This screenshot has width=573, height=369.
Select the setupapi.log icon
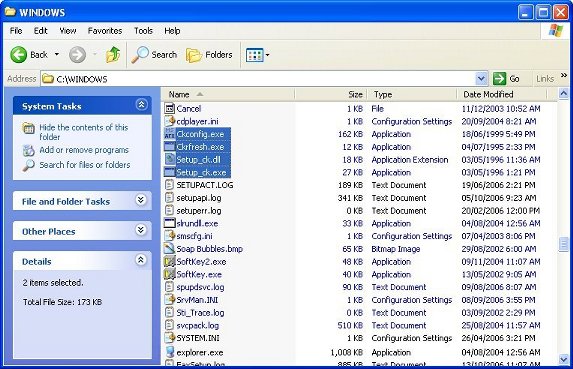point(170,198)
